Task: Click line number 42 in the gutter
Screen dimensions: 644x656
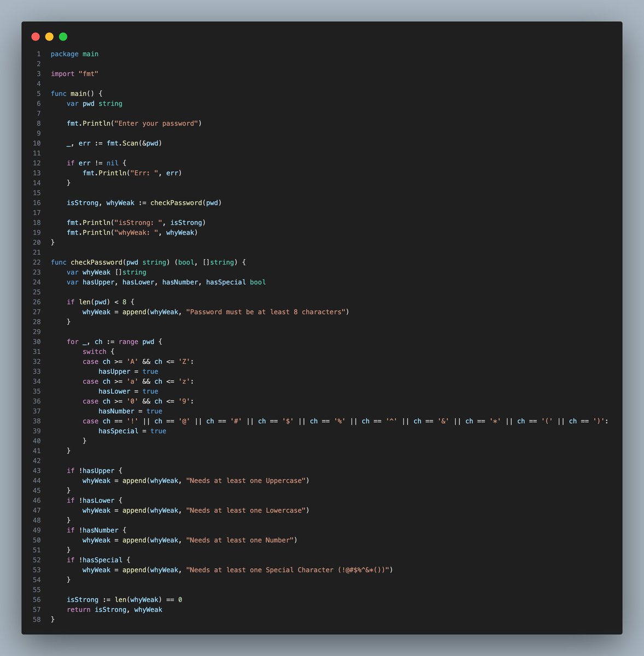Action: [37, 461]
